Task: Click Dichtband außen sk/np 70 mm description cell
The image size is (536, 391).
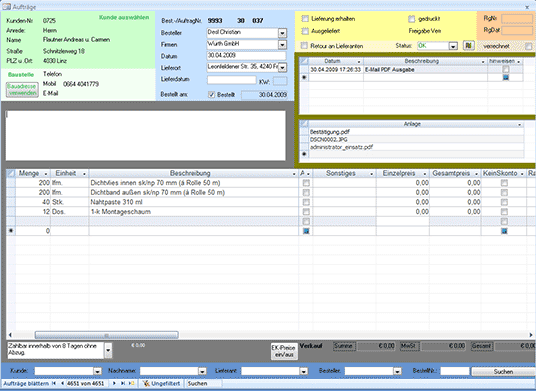Action: pyautogui.click(x=193, y=192)
